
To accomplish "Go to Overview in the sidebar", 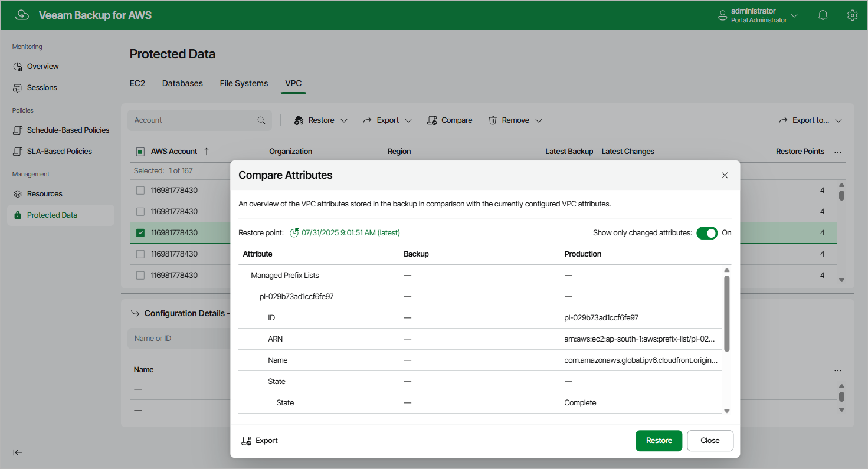I will coord(42,67).
